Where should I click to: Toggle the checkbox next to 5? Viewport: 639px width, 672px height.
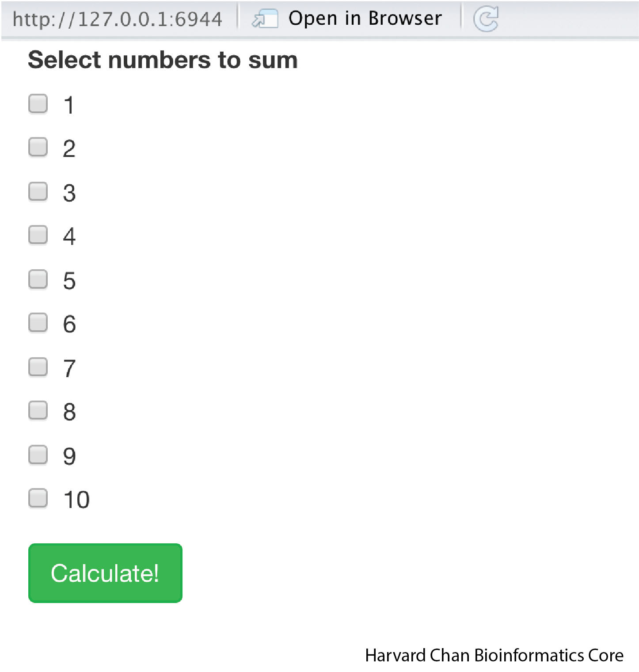[38, 279]
